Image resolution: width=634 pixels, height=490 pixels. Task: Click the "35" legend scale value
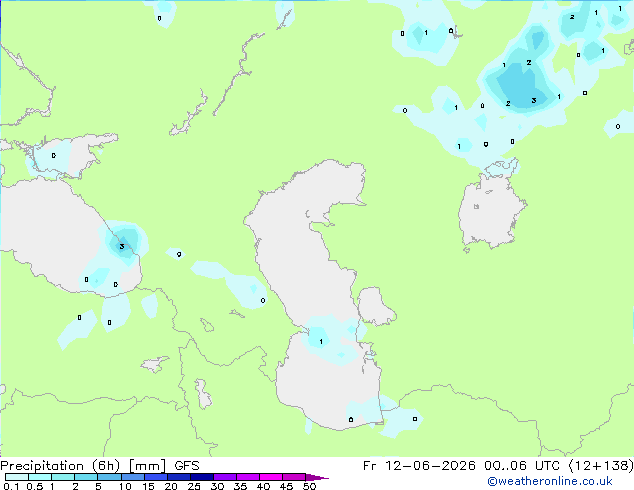[x=240, y=486]
